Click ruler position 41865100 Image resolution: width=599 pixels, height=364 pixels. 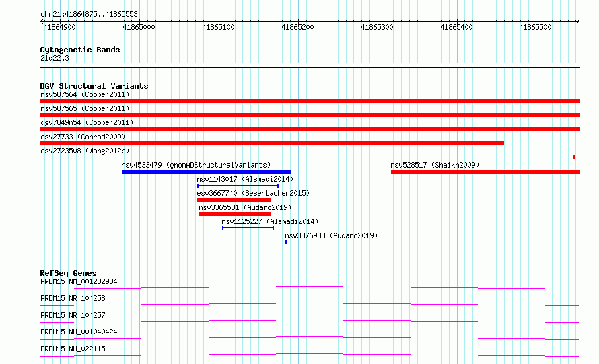click(x=219, y=27)
